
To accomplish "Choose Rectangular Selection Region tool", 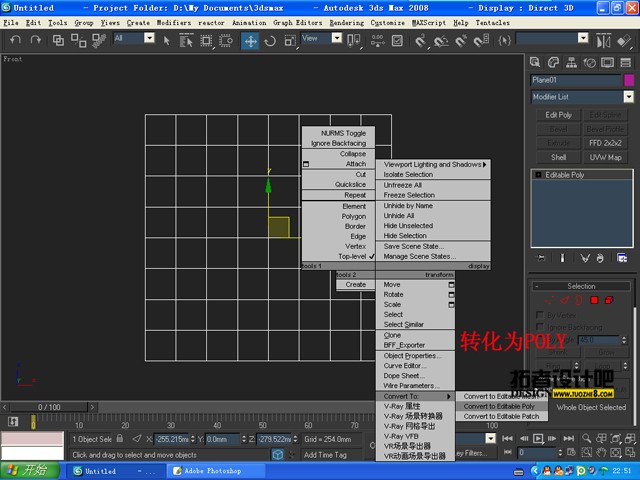I will coord(206,40).
